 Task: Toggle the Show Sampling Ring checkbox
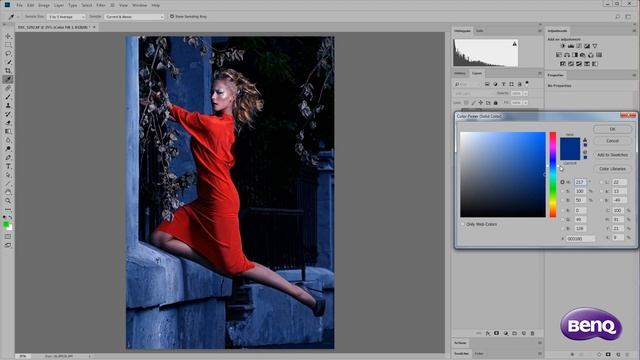point(172,16)
